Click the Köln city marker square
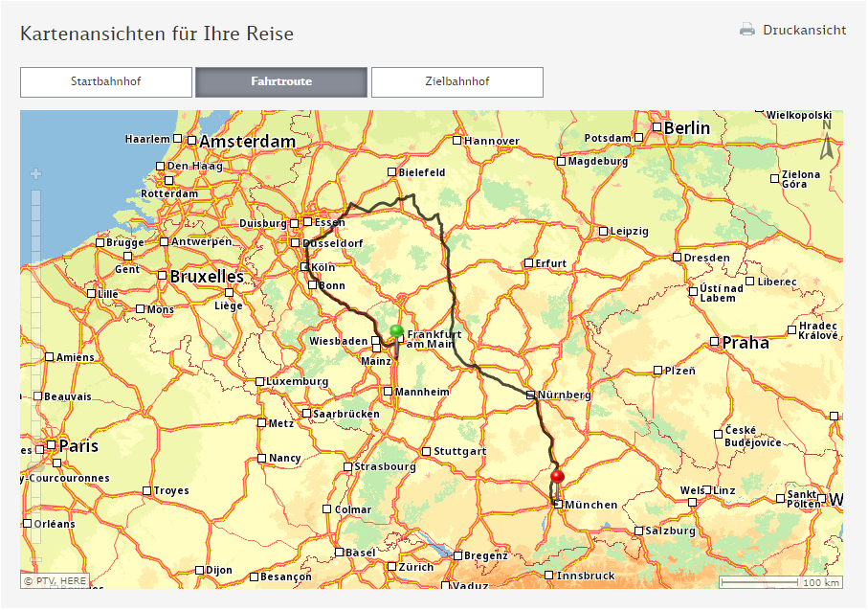868x610 pixels. pos(304,267)
